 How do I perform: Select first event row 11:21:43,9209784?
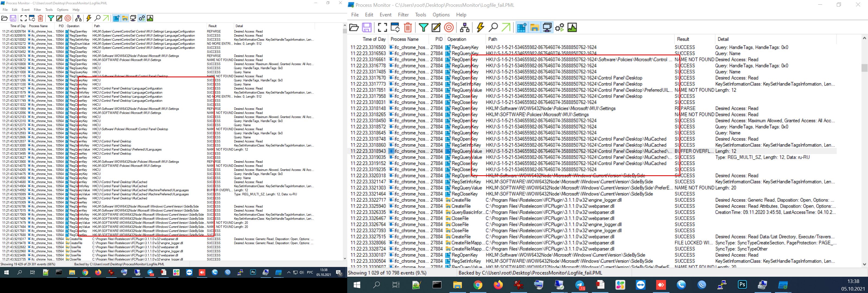tap(158, 31)
